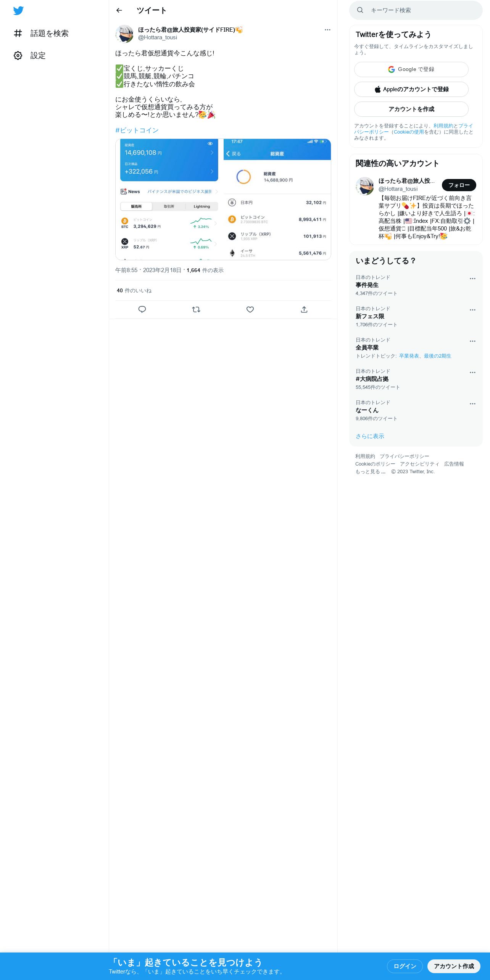
Task: Click the Twitter bird logo
Action: 18,11
